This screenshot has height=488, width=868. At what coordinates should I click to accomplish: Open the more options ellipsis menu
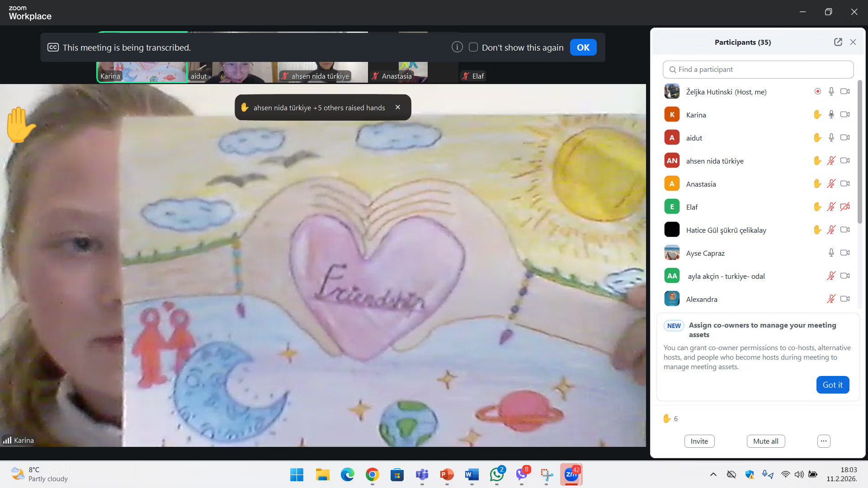pyautogui.click(x=824, y=441)
